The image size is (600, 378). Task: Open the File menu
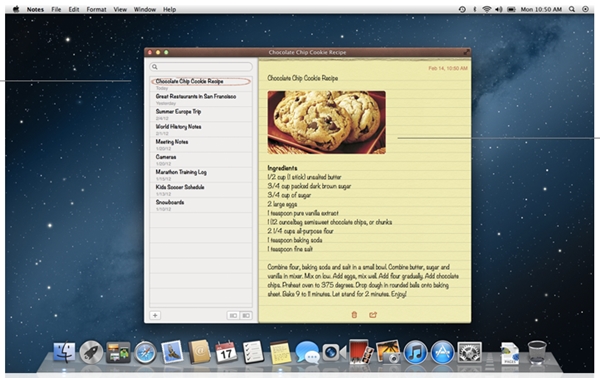point(56,9)
